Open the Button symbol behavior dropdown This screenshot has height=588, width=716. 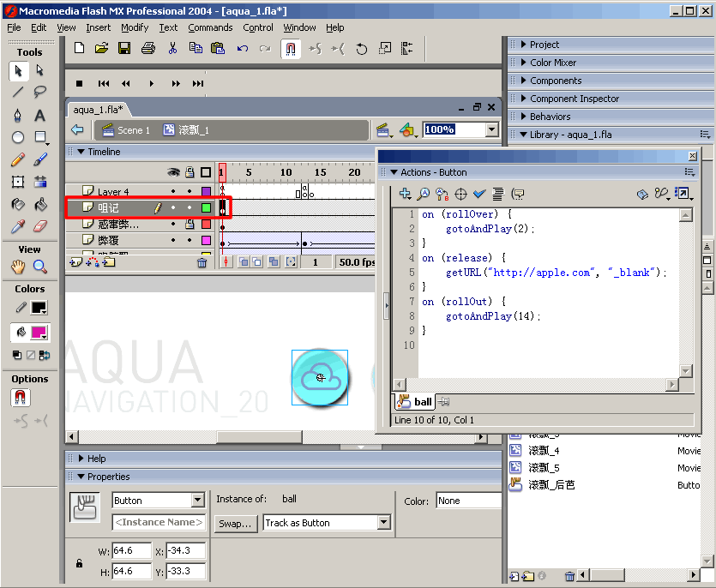198,501
